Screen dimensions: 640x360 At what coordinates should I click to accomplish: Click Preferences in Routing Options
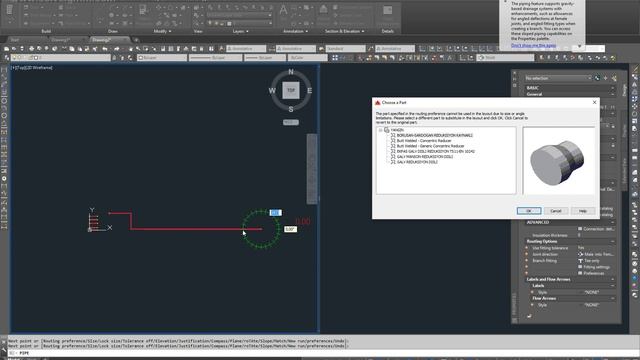[593, 273]
